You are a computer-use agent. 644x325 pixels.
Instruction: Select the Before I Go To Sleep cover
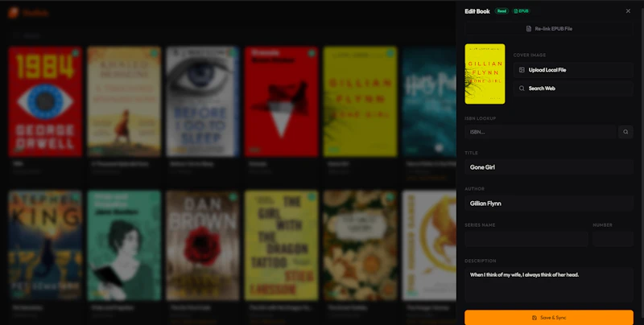coord(203,102)
